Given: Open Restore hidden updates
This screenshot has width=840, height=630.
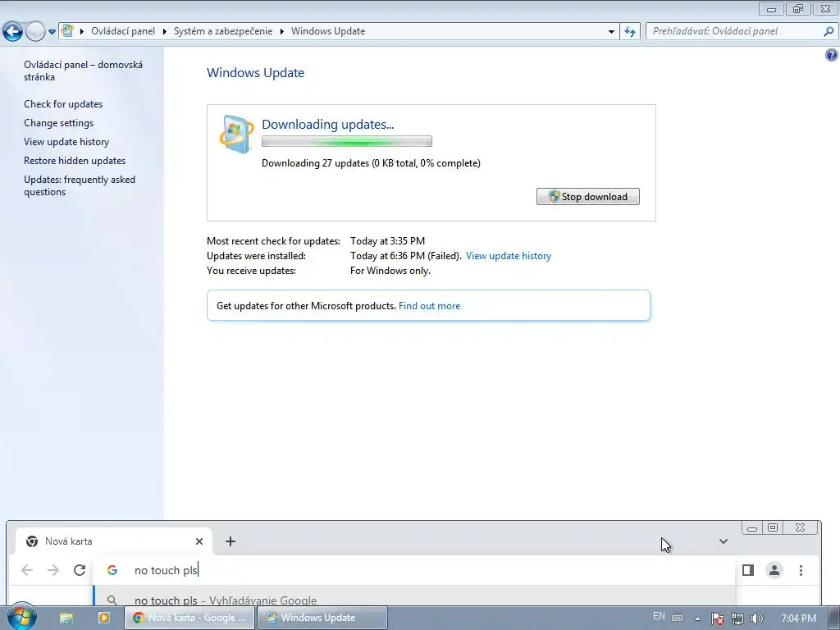Looking at the screenshot, I should pos(75,160).
